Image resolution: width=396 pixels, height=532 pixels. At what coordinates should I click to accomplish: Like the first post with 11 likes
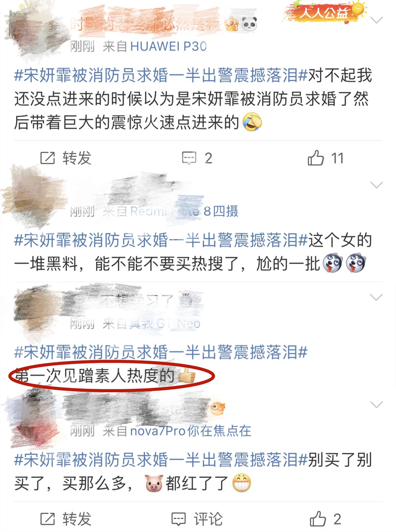pos(316,158)
